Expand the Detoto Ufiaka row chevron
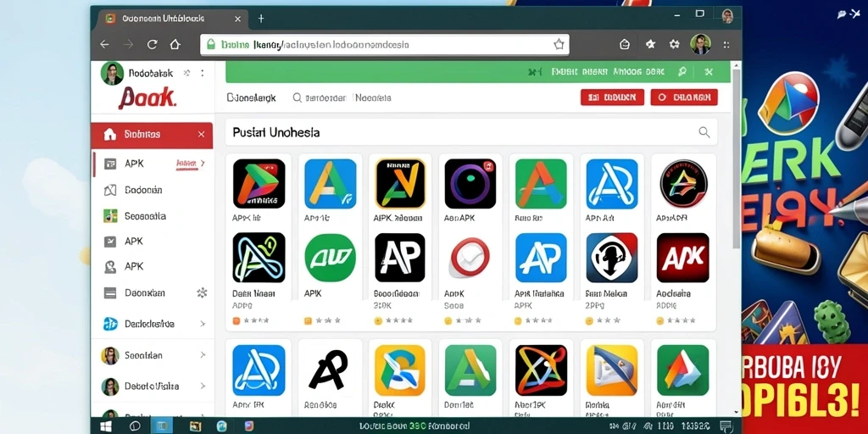The height and width of the screenshot is (434, 868). pyautogui.click(x=203, y=386)
